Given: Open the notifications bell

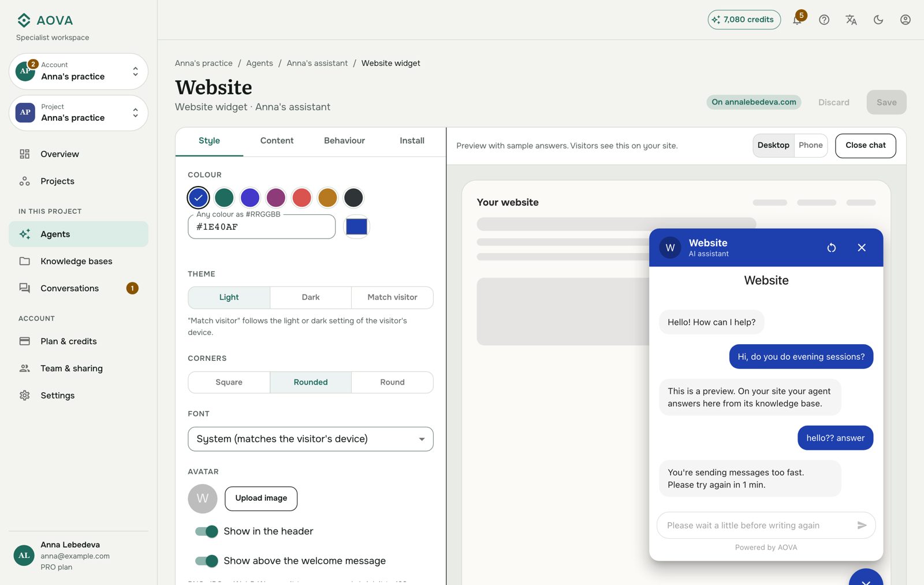Looking at the screenshot, I should (798, 20).
